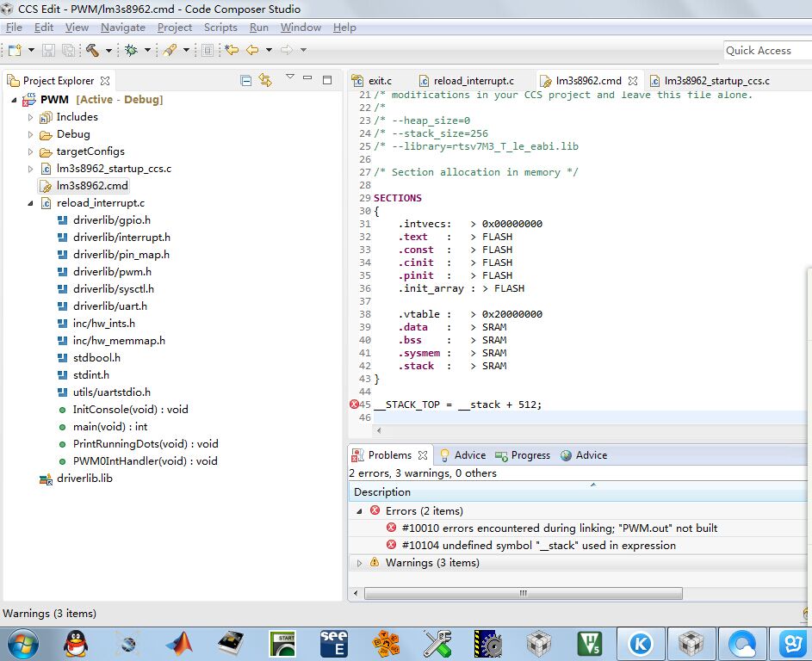The image size is (812, 661).
Task: Click the New file toolbar icon
Action: 15,51
